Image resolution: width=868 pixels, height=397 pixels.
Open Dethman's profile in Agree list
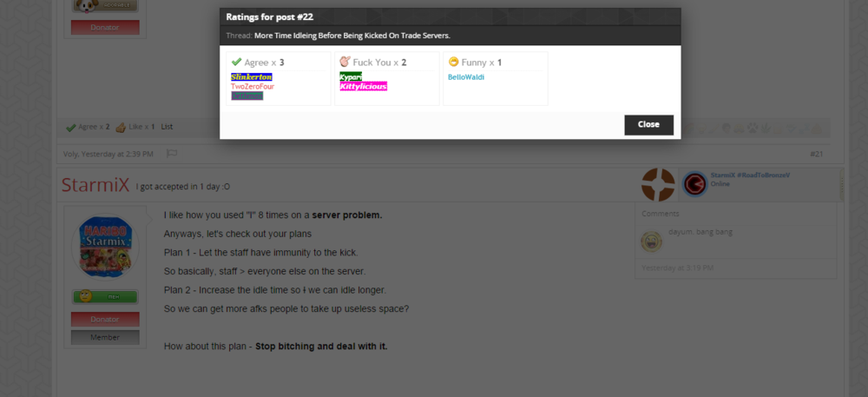[x=247, y=96]
